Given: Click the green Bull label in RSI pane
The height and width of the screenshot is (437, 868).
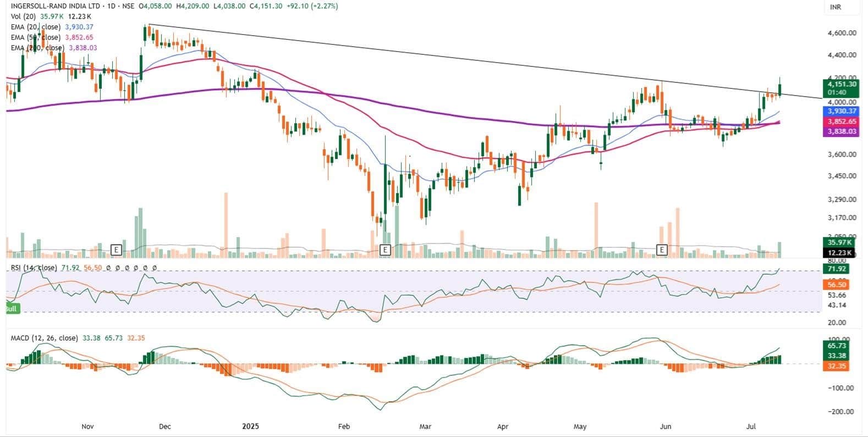Looking at the screenshot, I should [11, 309].
